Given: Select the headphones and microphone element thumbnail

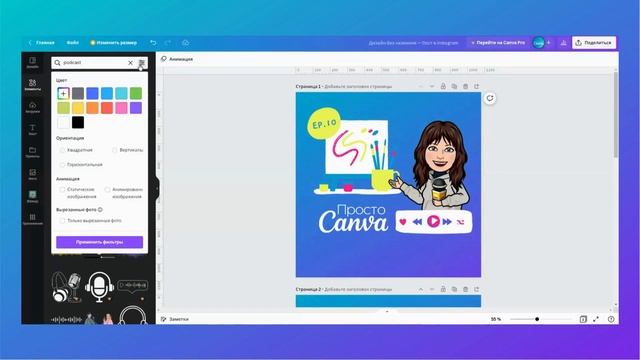Looking at the screenshot, I should coord(67,287).
